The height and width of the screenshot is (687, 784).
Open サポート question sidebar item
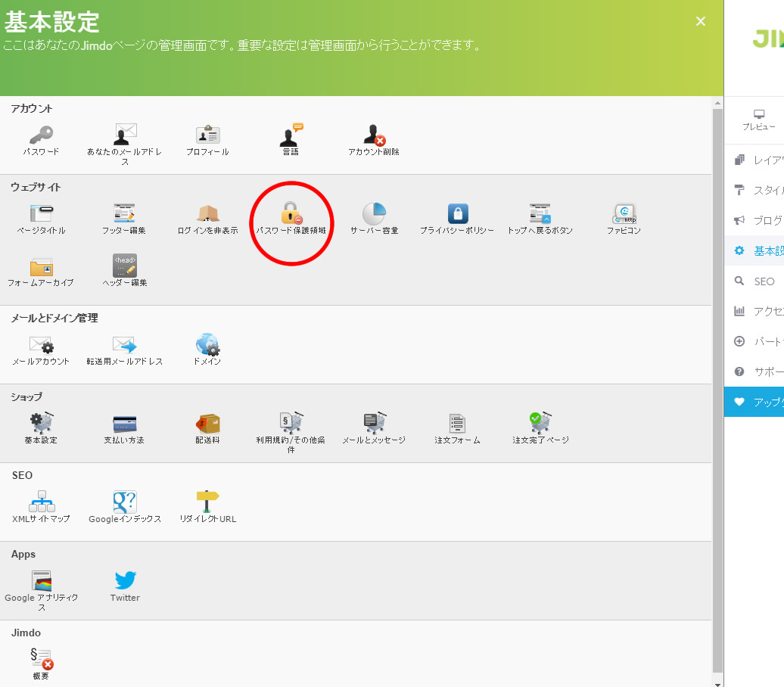tap(754, 371)
